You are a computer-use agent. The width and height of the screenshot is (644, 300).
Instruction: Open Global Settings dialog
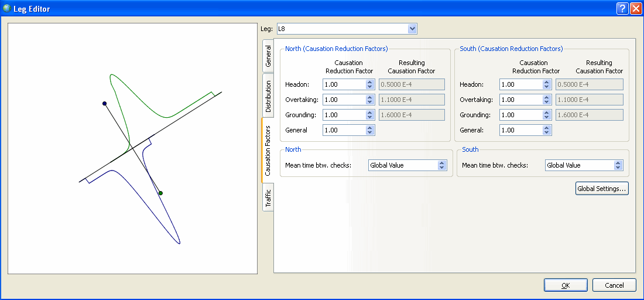pyautogui.click(x=602, y=189)
